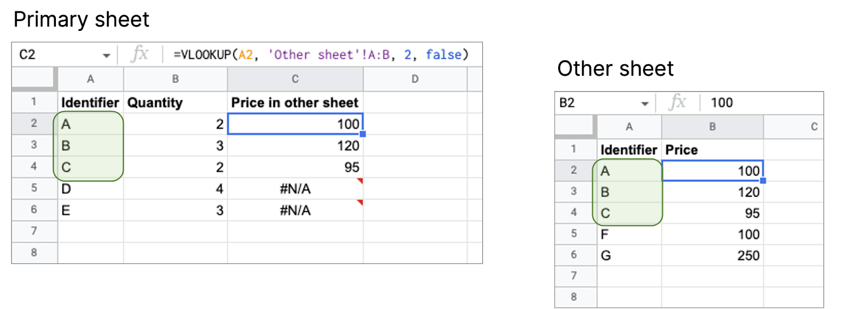Click the Quantity header cell

[x=175, y=102]
